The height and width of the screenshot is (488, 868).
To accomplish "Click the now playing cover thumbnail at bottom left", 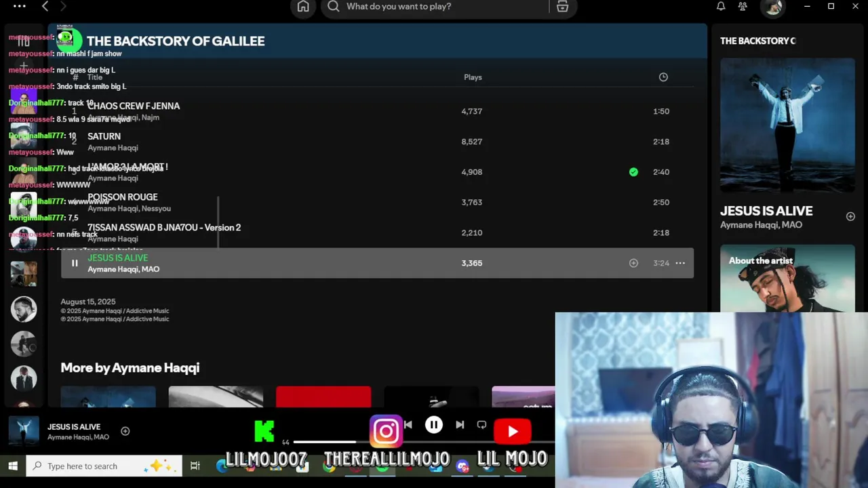I will coord(24,432).
